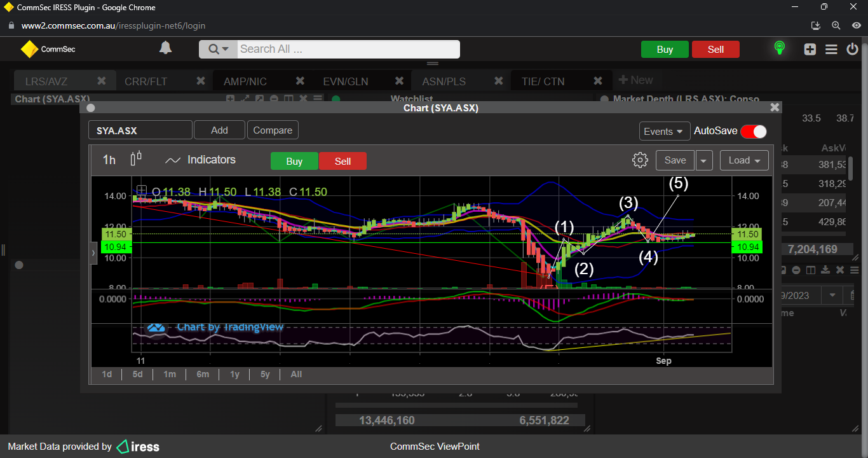
Task: Close the Chart (SYA.ASX) popup window
Action: click(x=775, y=108)
